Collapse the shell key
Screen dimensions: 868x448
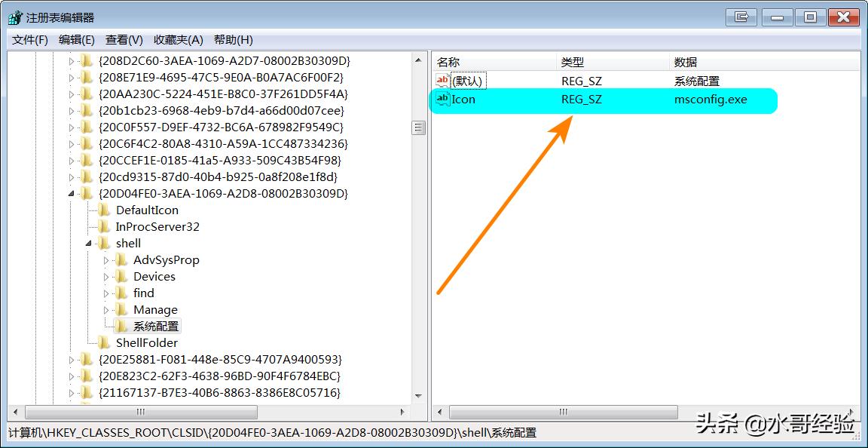pyautogui.click(x=89, y=244)
